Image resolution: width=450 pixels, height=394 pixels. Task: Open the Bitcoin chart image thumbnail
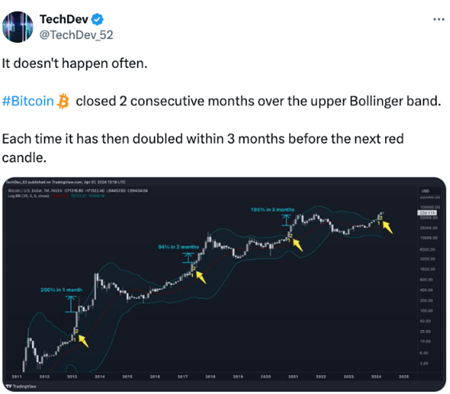click(x=224, y=284)
